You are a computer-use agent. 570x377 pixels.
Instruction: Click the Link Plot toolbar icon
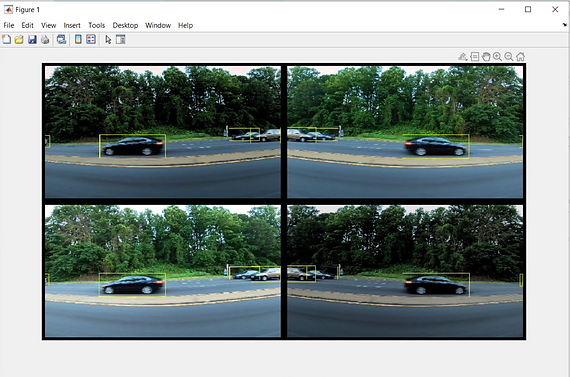(x=61, y=39)
